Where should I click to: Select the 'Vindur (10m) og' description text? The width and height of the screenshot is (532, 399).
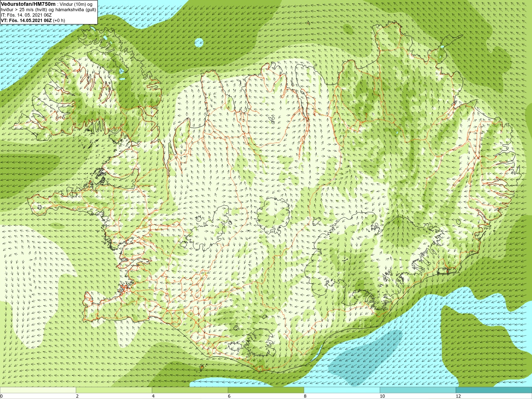coord(76,4)
